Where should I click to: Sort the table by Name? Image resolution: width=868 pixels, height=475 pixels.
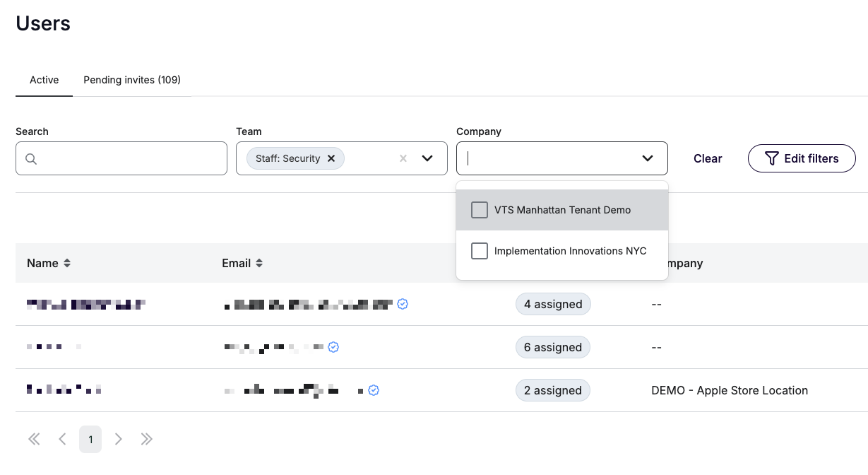pyautogui.click(x=67, y=263)
